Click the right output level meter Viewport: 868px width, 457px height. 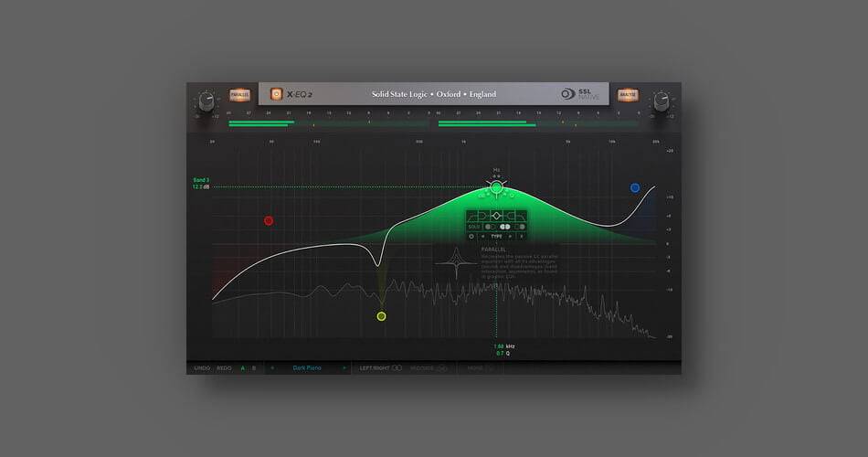(540, 123)
